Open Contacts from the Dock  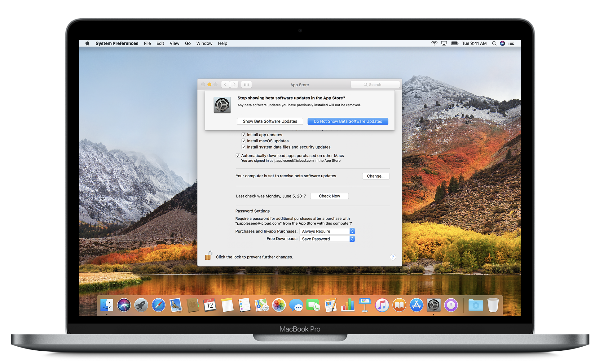(x=193, y=305)
